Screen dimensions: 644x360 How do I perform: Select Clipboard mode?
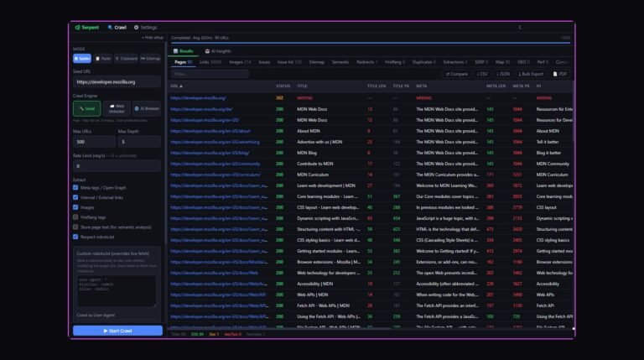point(126,59)
